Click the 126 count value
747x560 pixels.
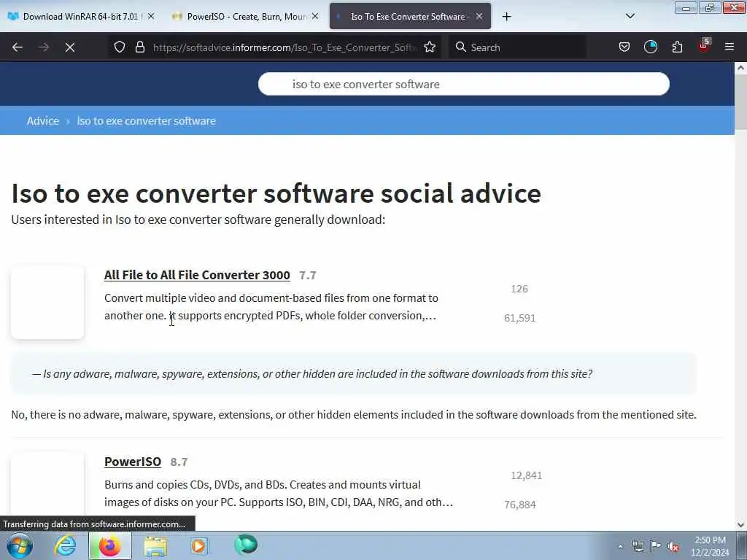[519, 289]
